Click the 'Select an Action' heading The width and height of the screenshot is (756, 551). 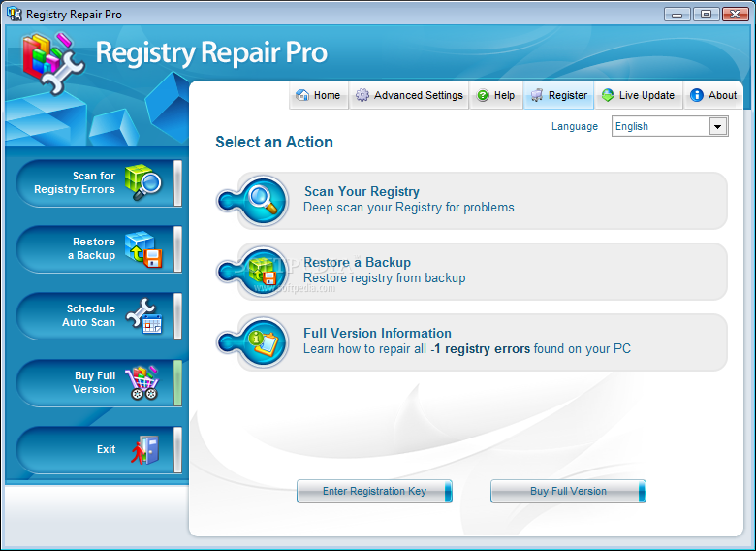274,142
